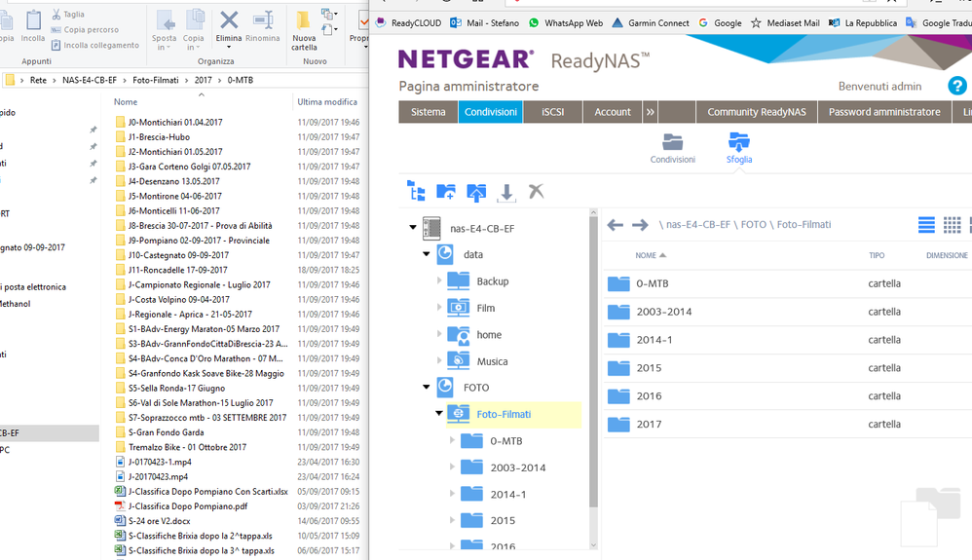Screen dimensions: 972x560
Task: Click NAS-E4-CB-EF in Explorer address breadcrumb
Action: [x=90, y=80]
